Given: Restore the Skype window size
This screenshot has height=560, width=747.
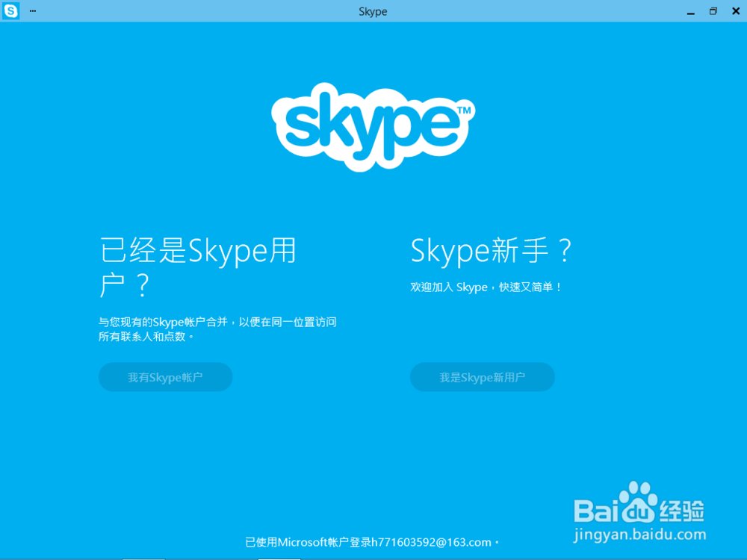Looking at the screenshot, I should 713,11.
